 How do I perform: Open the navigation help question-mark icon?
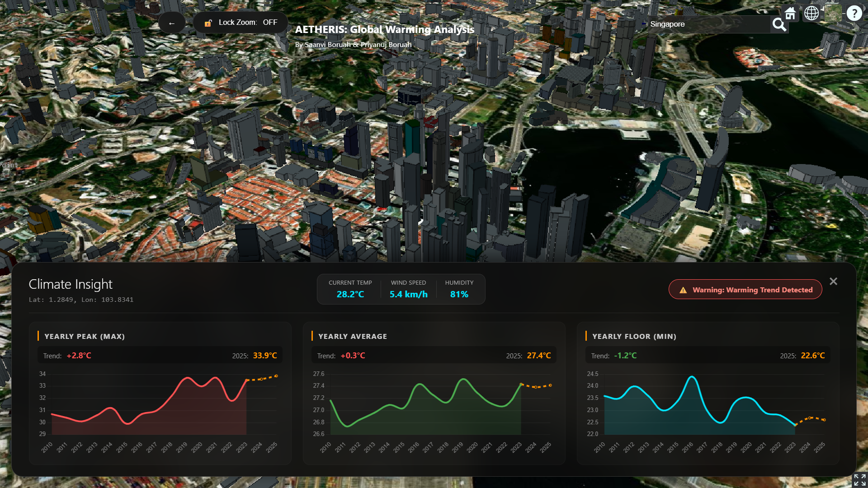854,14
